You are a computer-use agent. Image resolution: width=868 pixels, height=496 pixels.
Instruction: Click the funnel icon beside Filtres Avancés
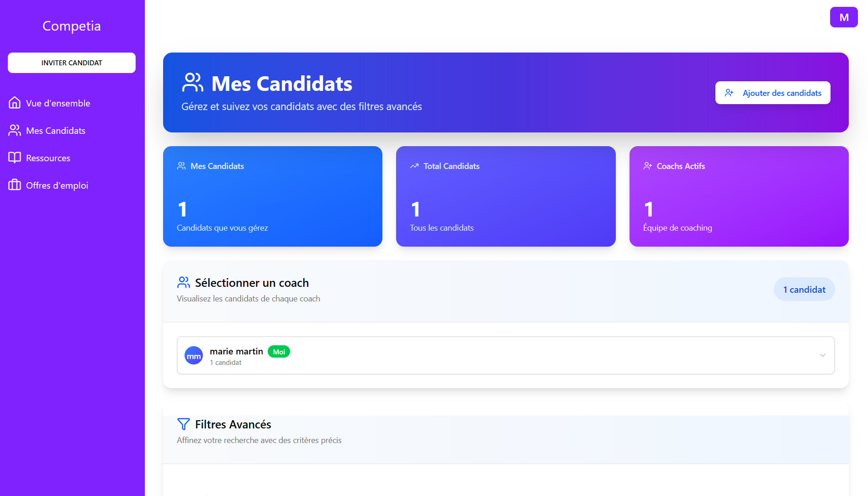click(183, 424)
